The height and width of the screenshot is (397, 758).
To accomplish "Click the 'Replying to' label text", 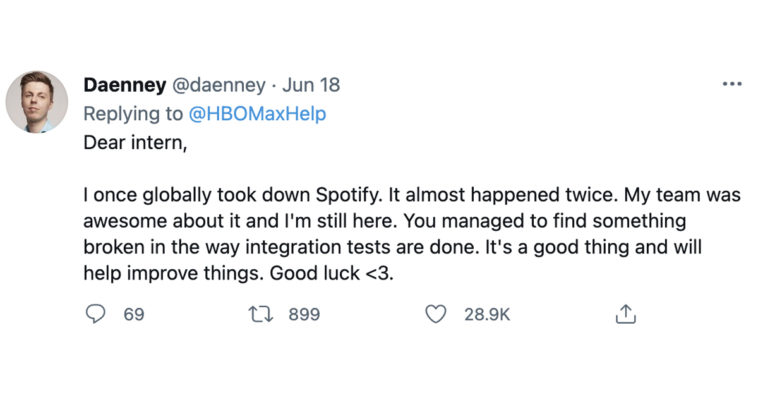I will 133,114.
